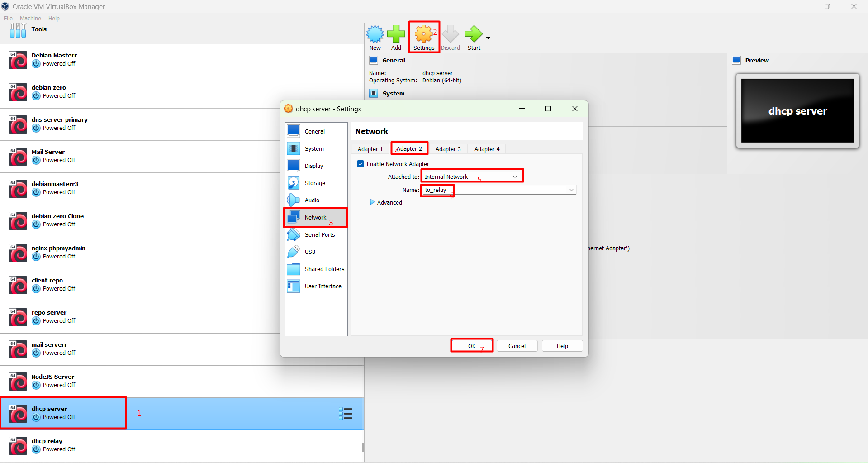Image resolution: width=868 pixels, height=463 pixels.
Task: Click the dhcp server preview thumbnail
Action: (x=797, y=111)
